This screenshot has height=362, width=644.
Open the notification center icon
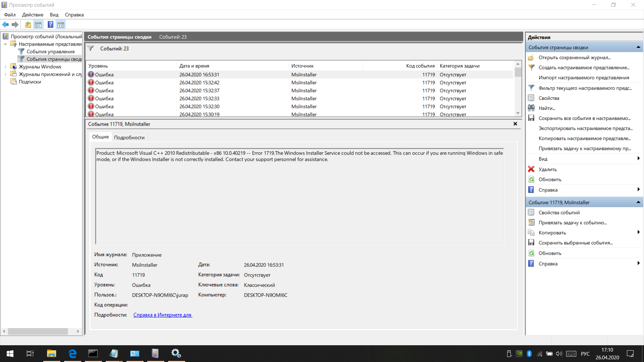point(630,354)
